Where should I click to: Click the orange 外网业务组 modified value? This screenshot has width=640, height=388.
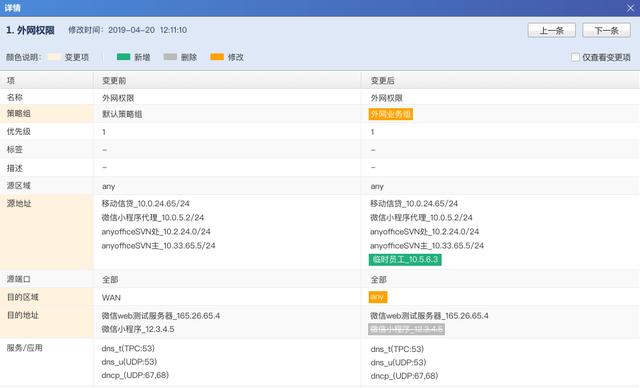pyautogui.click(x=391, y=114)
